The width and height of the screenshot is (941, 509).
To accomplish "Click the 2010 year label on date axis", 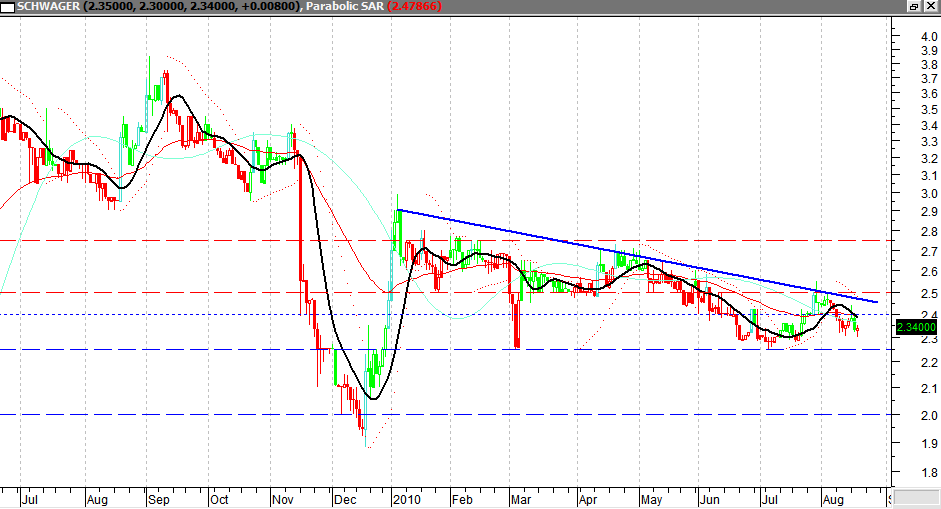I will pyautogui.click(x=407, y=499).
